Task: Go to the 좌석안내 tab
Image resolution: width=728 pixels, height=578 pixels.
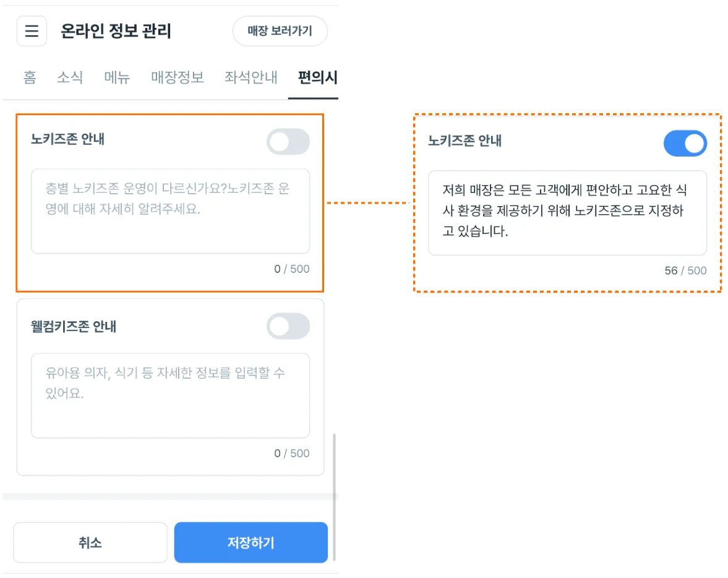Action: (251, 77)
